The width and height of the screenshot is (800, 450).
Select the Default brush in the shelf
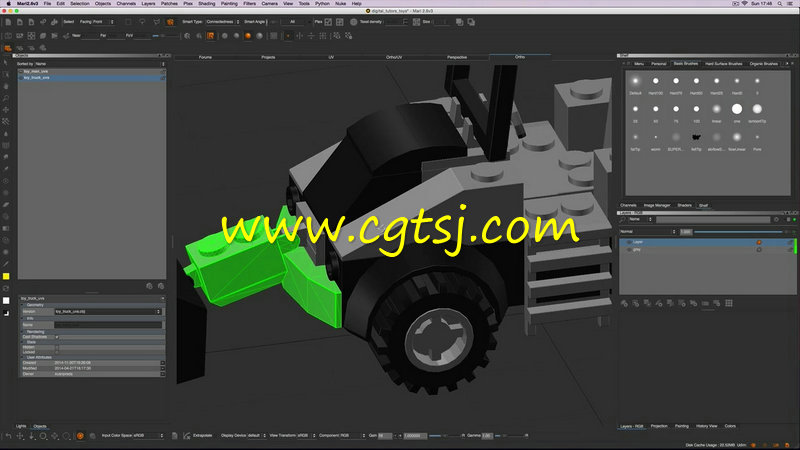point(635,81)
